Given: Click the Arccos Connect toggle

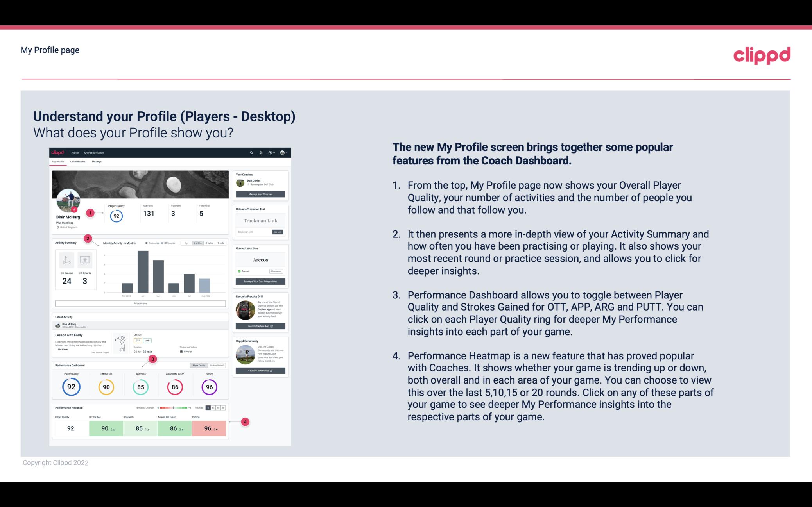Looking at the screenshot, I should [x=239, y=271].
